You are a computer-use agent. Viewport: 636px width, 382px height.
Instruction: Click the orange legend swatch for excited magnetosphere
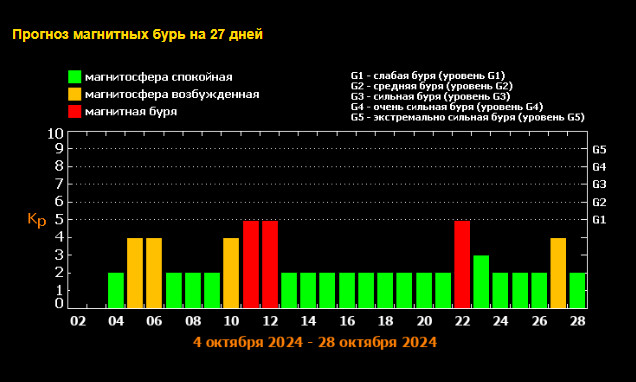point(75,94)
